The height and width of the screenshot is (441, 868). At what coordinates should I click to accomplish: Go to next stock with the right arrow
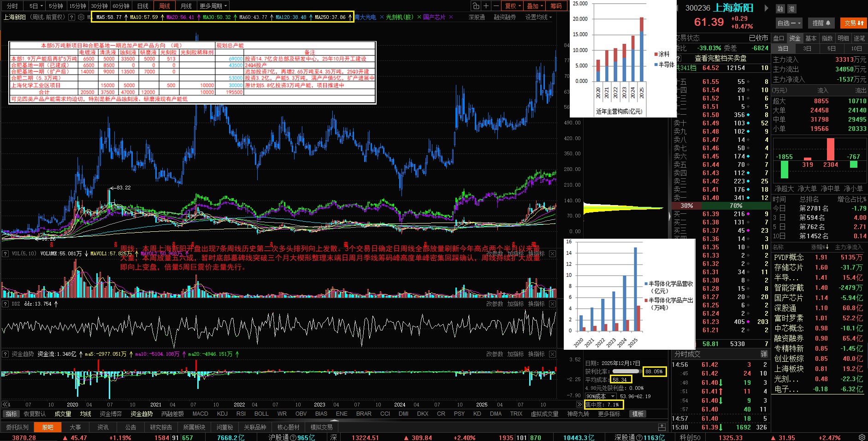766,8
